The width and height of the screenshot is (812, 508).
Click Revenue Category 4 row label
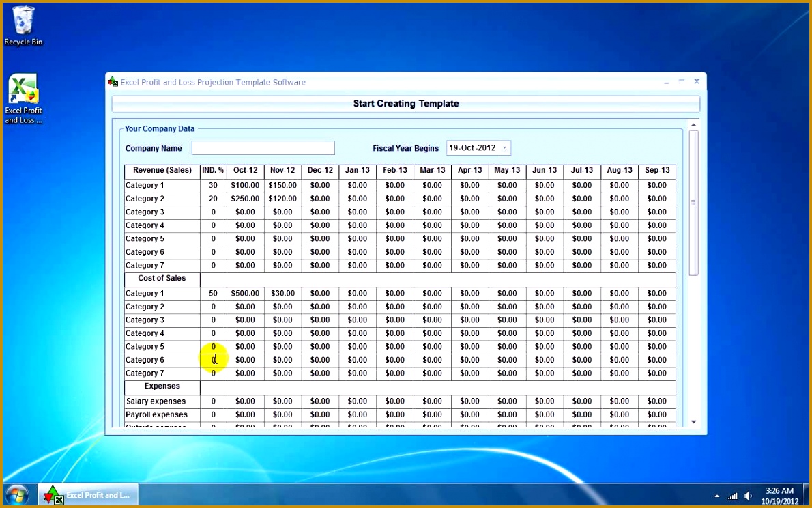[x=162, y=225]
